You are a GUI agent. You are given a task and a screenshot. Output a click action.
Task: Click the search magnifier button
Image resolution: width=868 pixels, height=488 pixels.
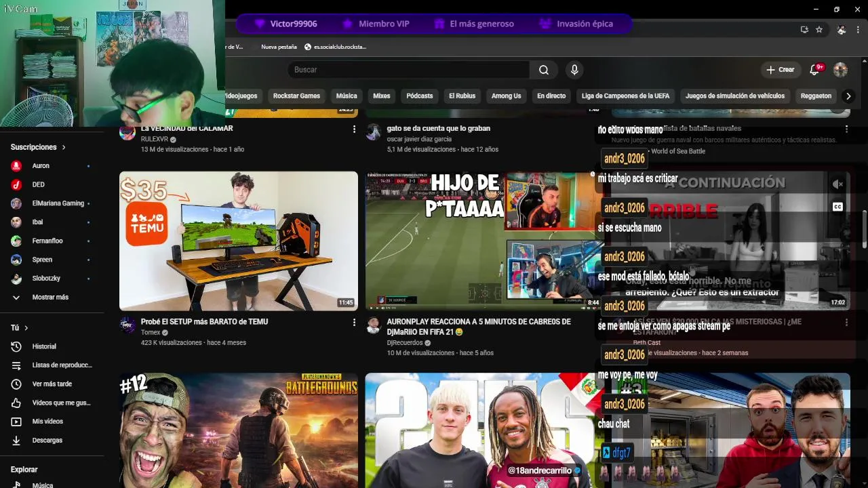click(544, 70)
